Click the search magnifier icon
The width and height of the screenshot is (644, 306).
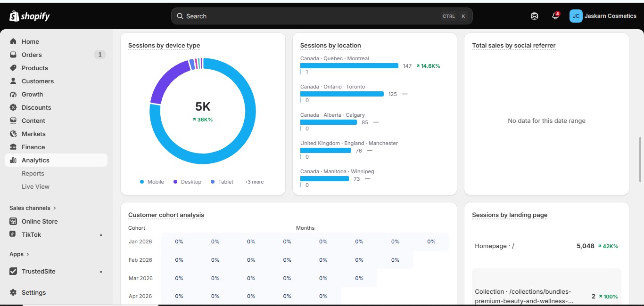click(180, 16)
